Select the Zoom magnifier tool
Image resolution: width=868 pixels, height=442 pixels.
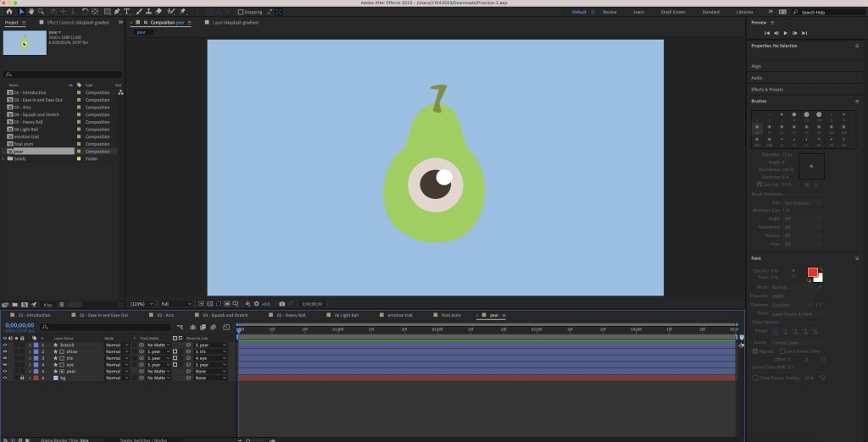click(41, 12)
